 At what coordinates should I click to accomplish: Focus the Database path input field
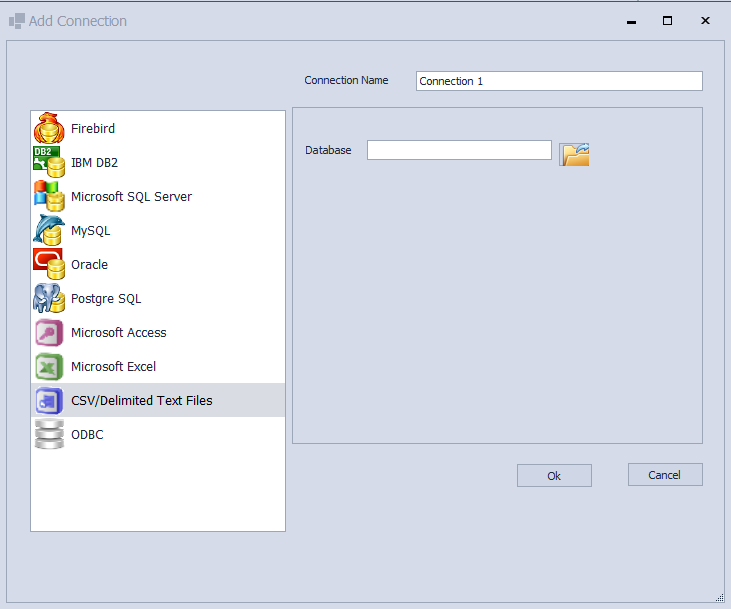(459, 150)
